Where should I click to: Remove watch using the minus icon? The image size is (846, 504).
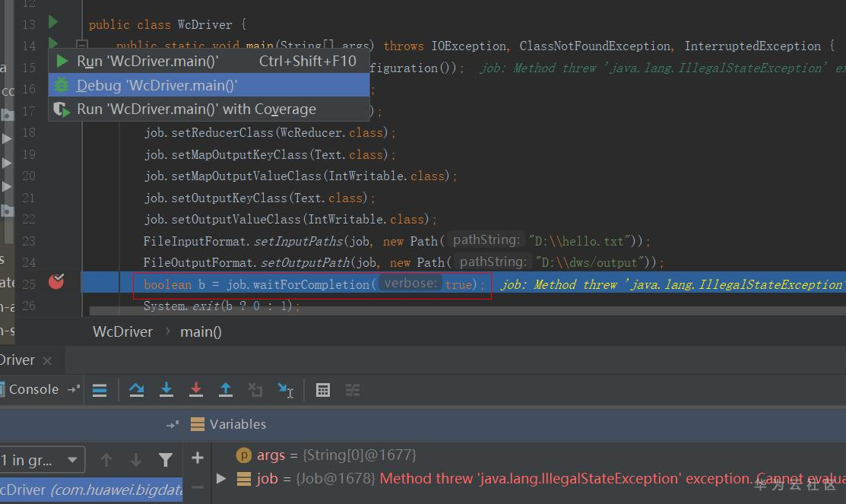[x=198, y=487]
